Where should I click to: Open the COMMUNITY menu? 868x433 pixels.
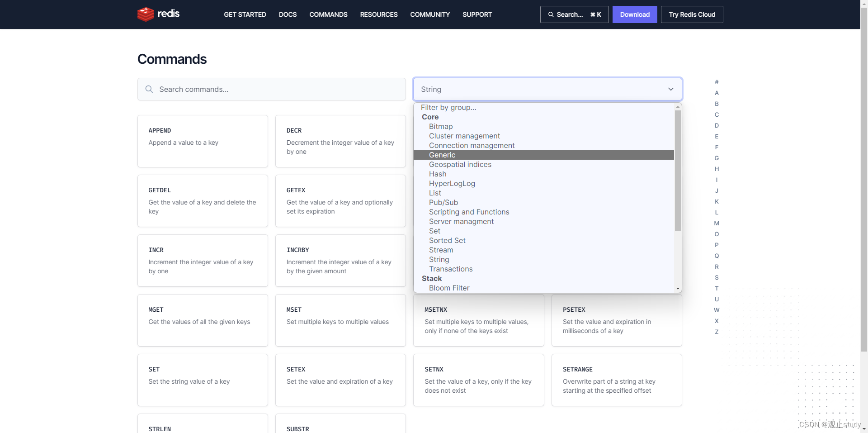point(430,14)
